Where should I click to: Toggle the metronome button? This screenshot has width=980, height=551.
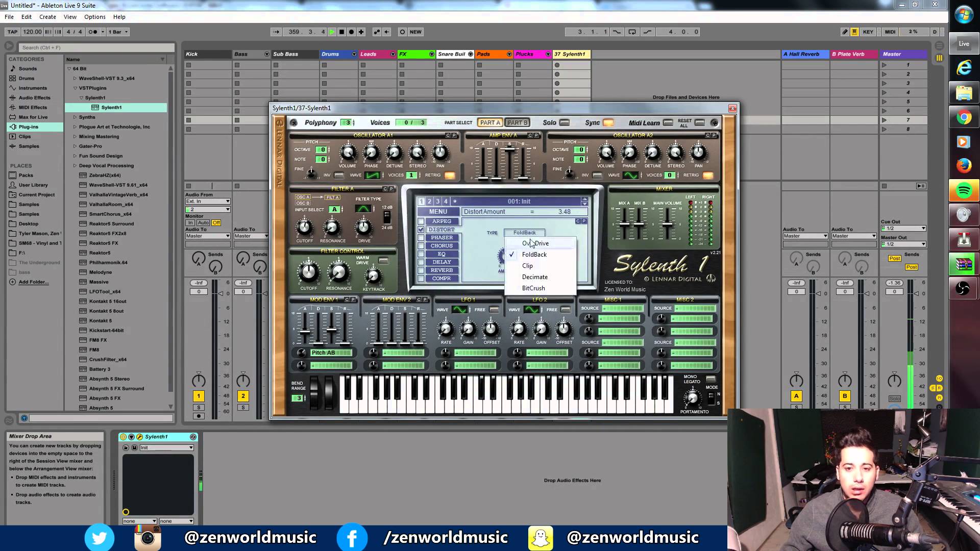[x=93, y=32]
